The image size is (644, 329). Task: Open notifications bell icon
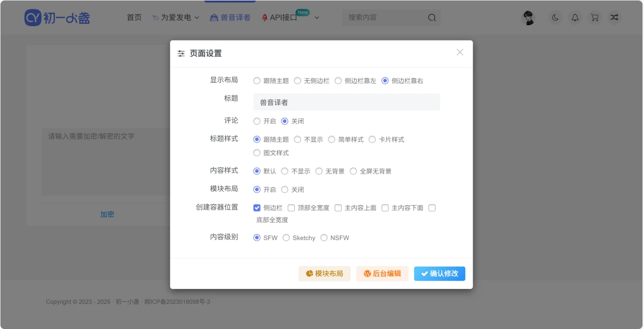click(x=575, y=18)
